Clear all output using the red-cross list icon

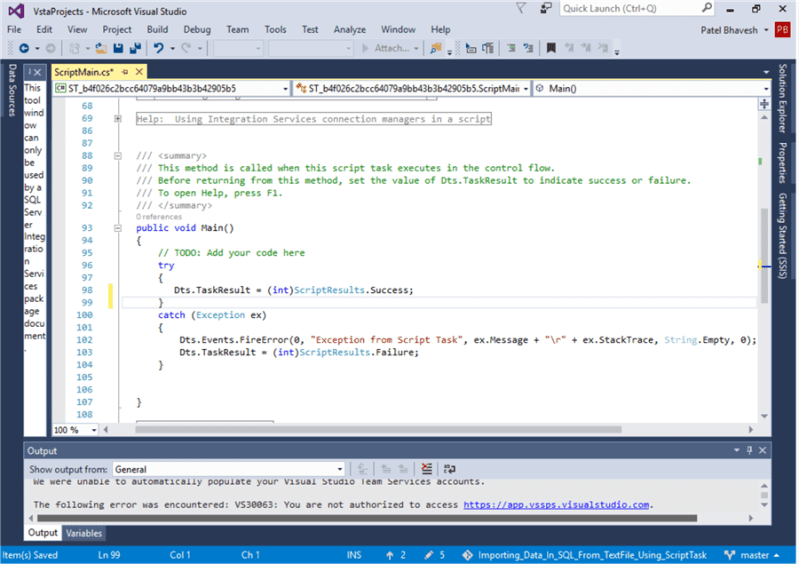click(427, 469)
